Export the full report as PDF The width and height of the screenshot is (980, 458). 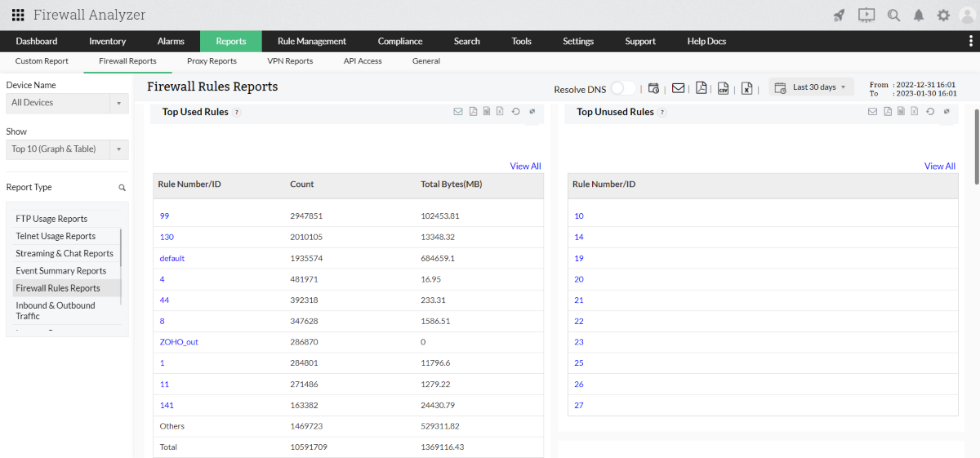click(701, 88)
